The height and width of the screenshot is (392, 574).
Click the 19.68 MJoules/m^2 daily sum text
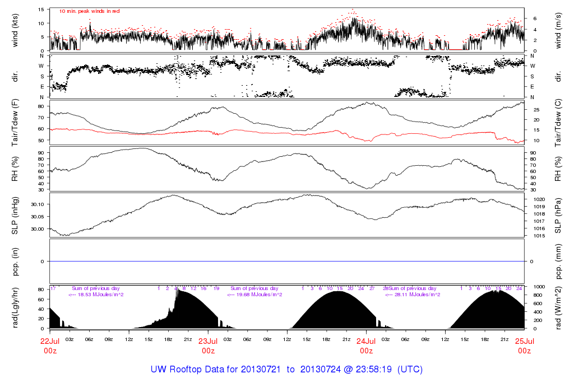[x=254, y=295]
